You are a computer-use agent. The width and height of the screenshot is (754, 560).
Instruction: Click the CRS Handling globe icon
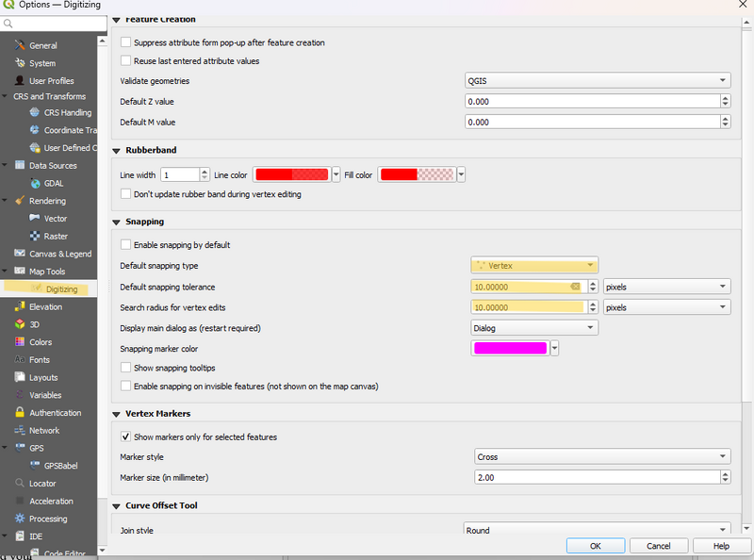[35, 112]
